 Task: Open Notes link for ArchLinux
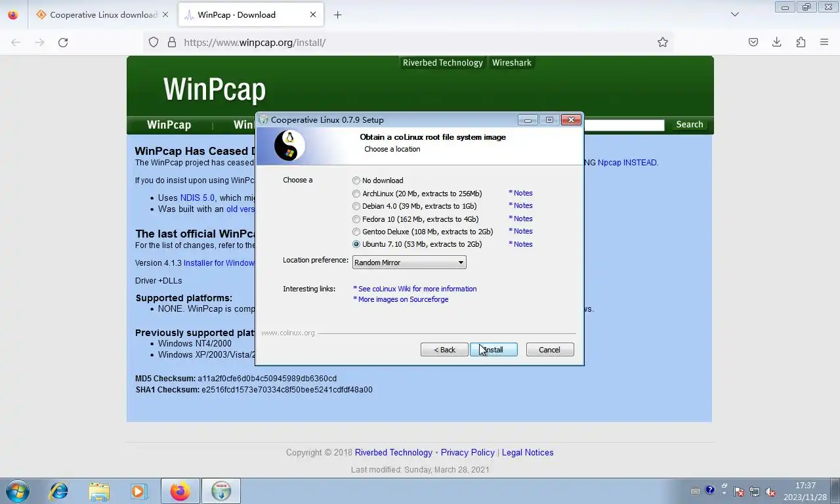[521, 193]
